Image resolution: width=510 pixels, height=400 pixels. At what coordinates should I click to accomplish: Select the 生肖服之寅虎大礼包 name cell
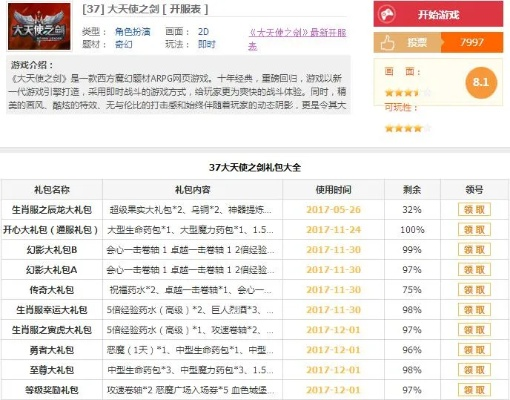(x=52, y=330)
